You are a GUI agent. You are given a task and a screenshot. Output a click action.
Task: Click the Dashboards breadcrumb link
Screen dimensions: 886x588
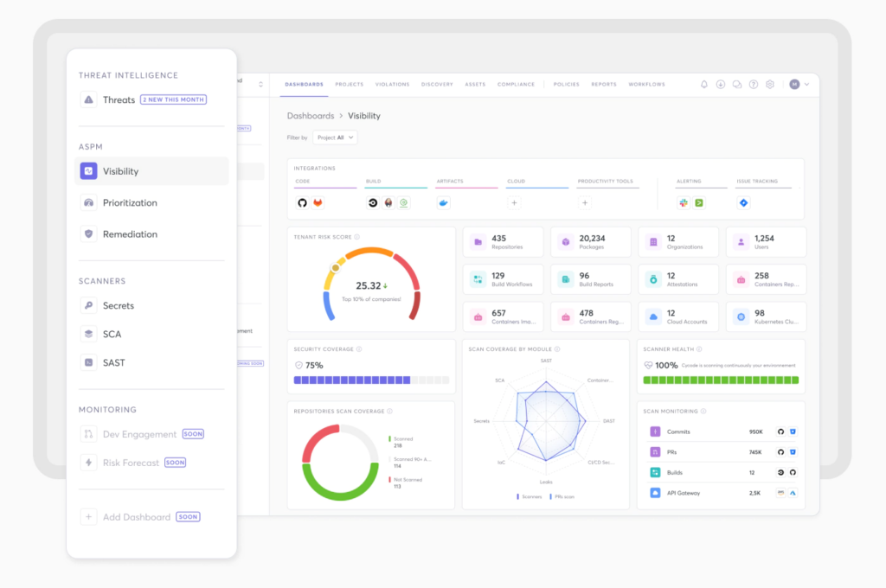point(311,116)
